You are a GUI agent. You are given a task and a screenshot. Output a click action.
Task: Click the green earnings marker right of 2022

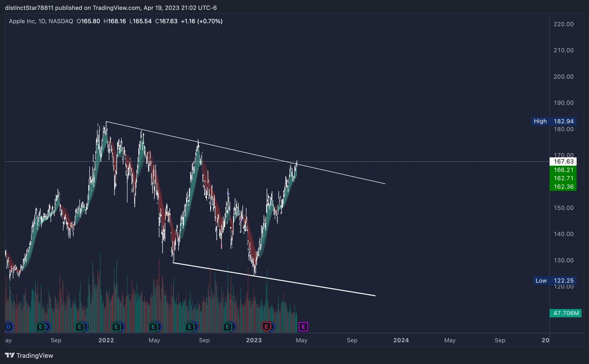pos(116,326)
